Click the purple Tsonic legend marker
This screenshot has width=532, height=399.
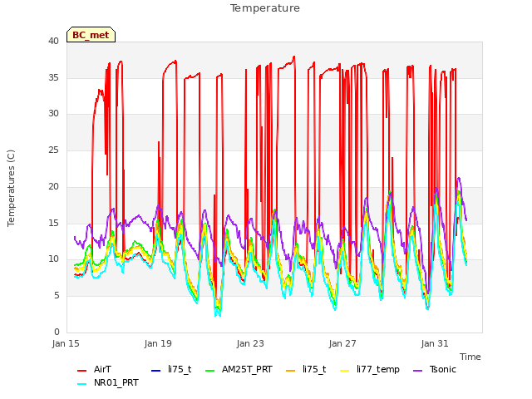417,370
